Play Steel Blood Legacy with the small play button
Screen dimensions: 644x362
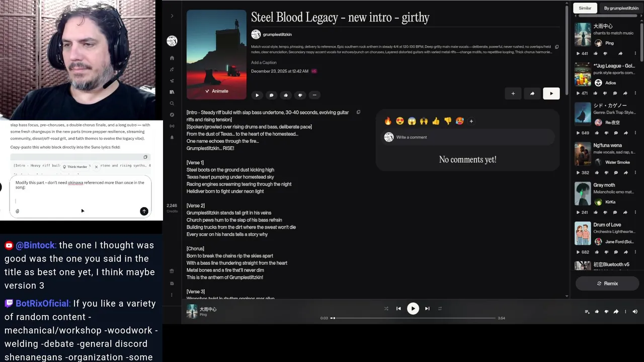click(x=257, y=95)
